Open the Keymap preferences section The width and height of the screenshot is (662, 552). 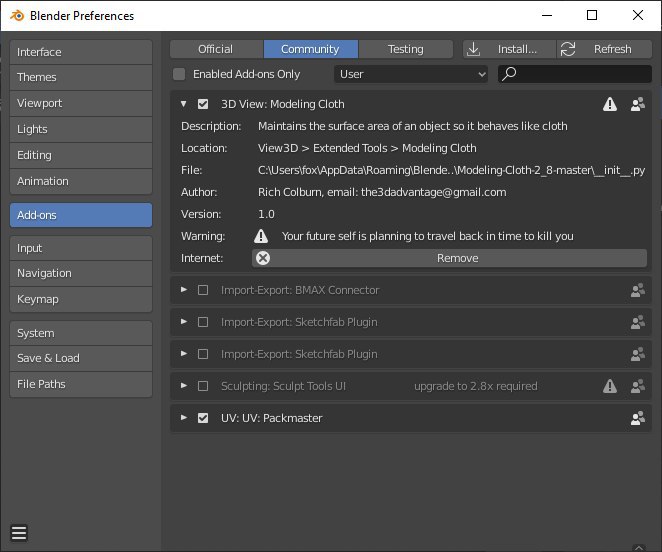(81, 299)
